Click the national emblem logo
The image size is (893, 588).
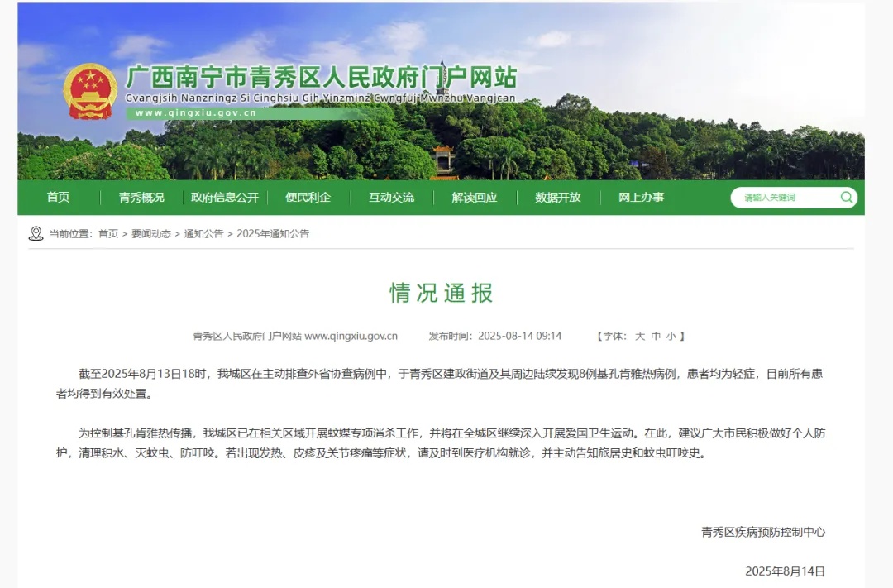pyautogui.click(x=90, y=91)
